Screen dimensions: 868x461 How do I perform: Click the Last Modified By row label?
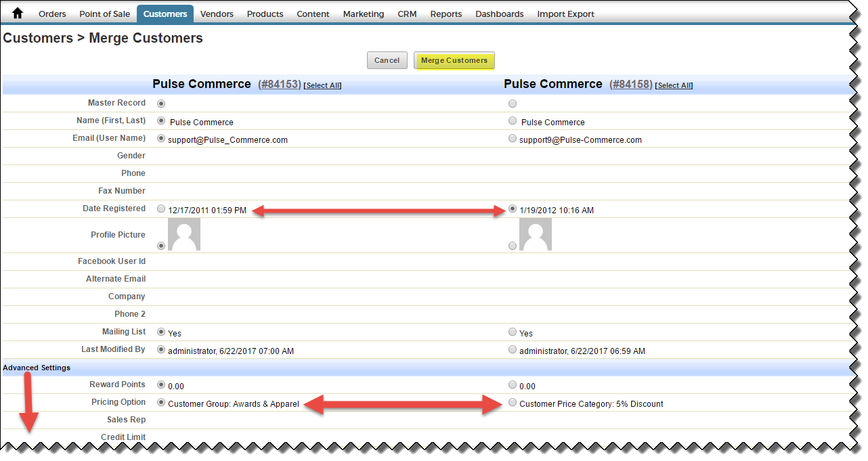pos(113,349)
